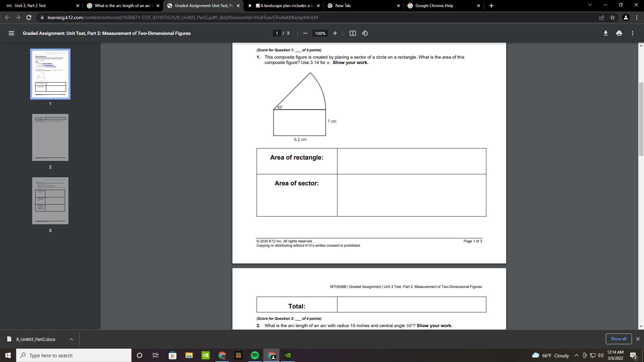The width and height of the screenshot is (644, 362).
Task: Click Show all downloads button
Action: click(x=618, y=339)
